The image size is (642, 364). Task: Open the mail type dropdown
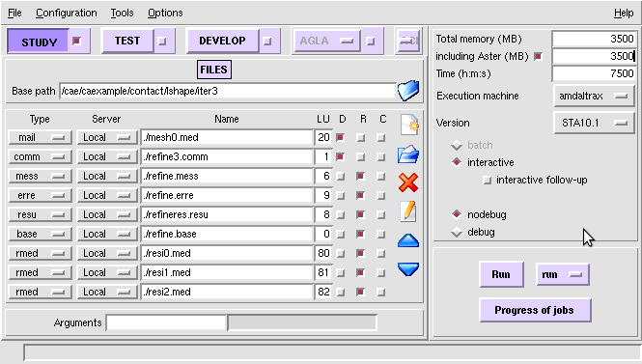(x=41, y=137)
